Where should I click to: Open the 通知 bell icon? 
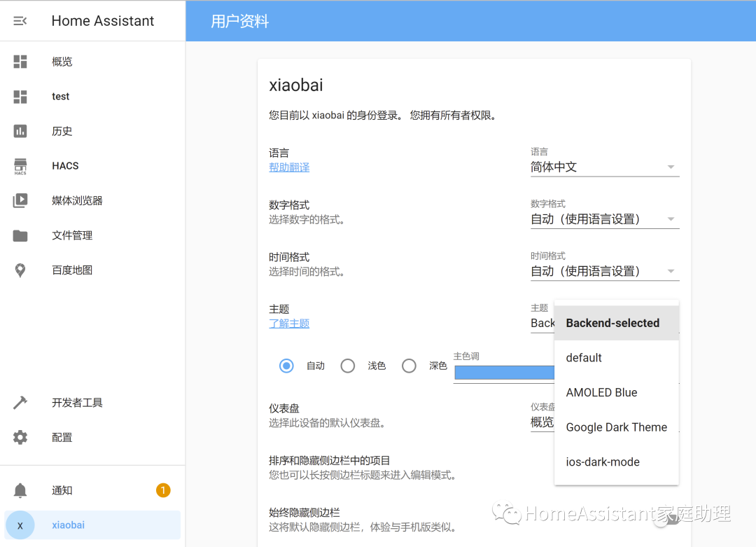click(20, 490)
